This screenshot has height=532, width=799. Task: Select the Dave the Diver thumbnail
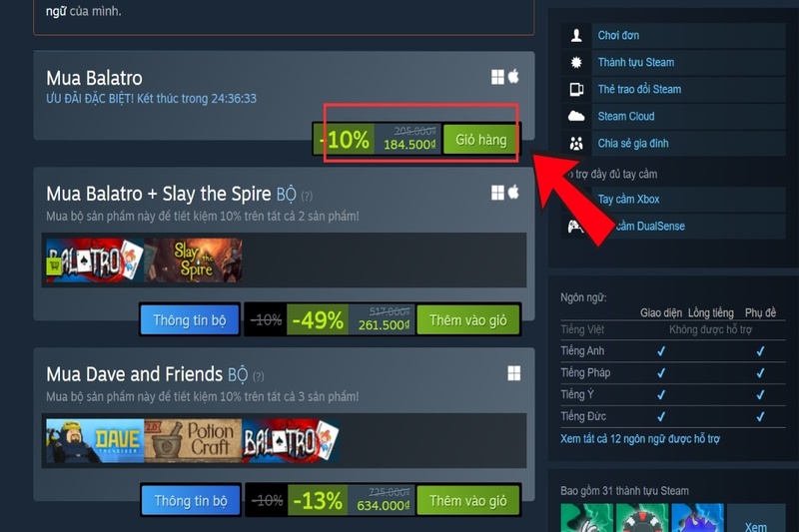tap(95, 441)
